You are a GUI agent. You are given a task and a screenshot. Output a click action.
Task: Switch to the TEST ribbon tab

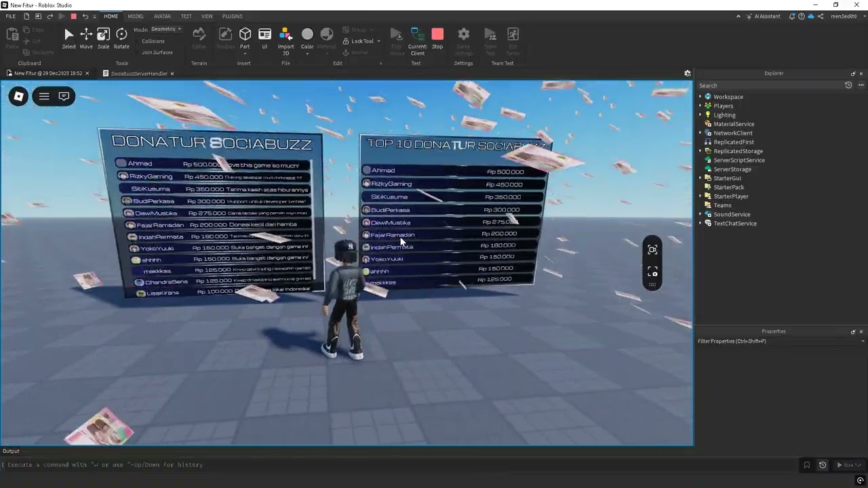[x=186, y=16]
